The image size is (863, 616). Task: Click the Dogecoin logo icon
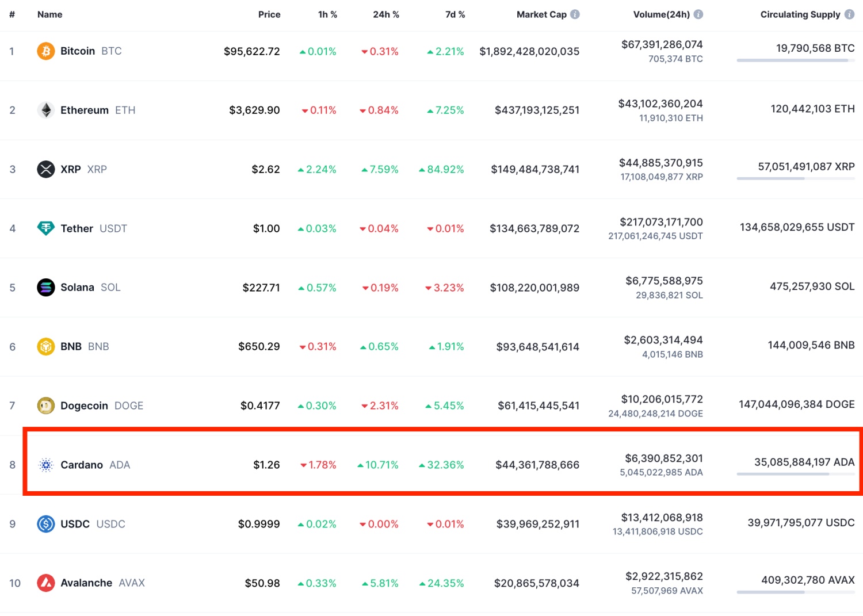46,405
